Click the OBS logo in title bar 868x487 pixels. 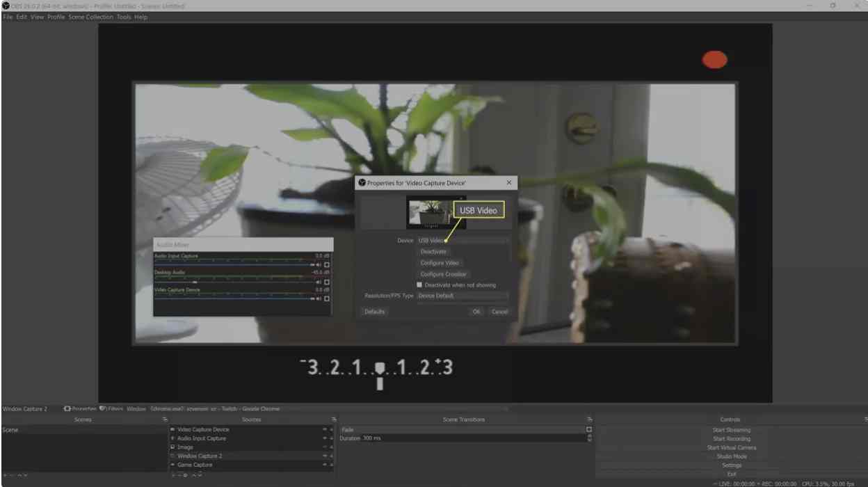point(6,6)
